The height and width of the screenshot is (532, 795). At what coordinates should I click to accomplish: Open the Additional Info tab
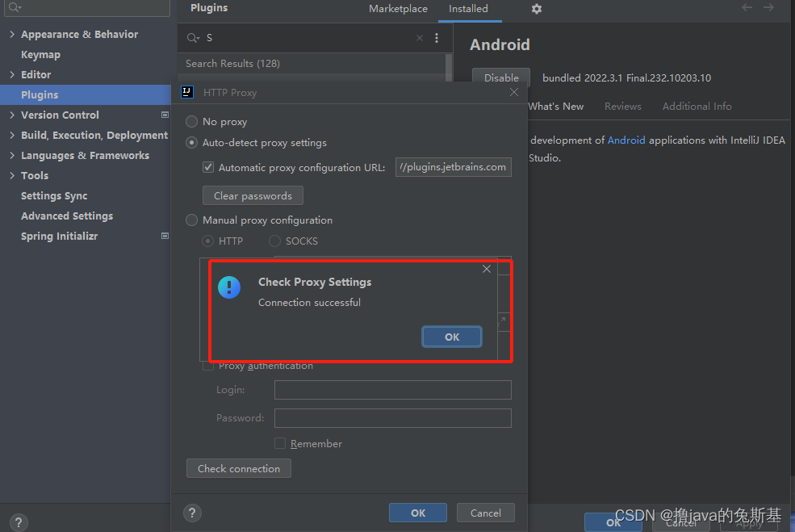[697, 107]
